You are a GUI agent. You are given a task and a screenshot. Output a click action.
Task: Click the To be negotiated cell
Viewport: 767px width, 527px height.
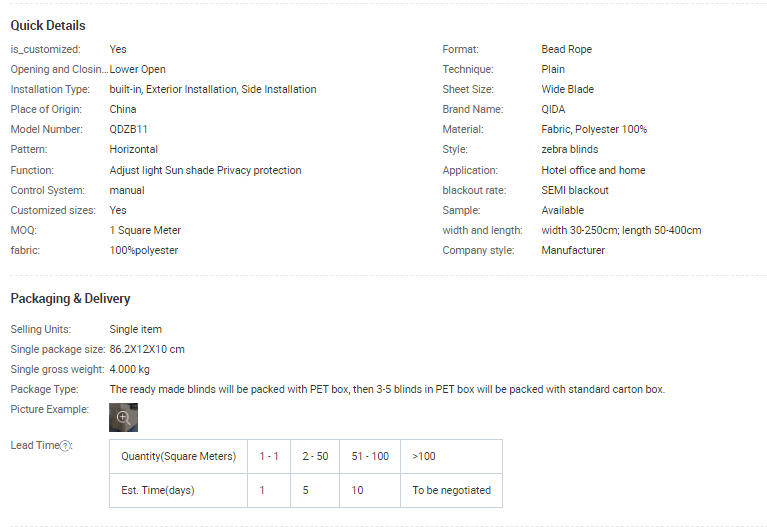pyautogui.click(x=451, y=491)
